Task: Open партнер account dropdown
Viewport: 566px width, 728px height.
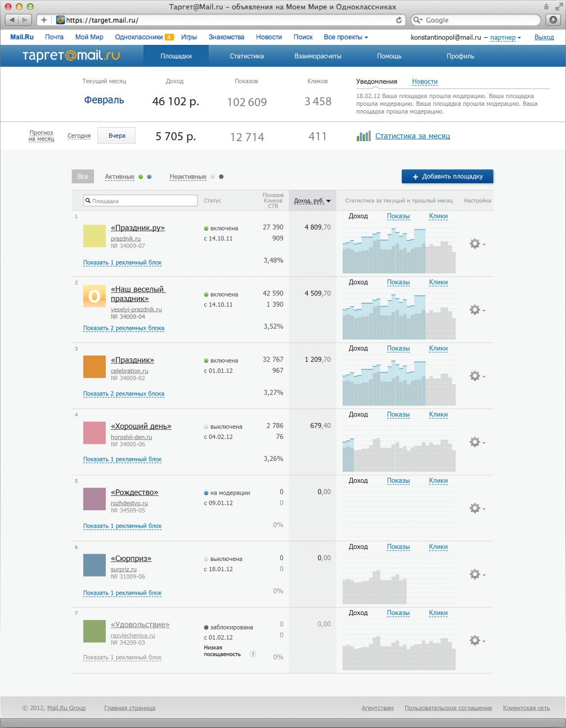Action: [x=505, y=38]
